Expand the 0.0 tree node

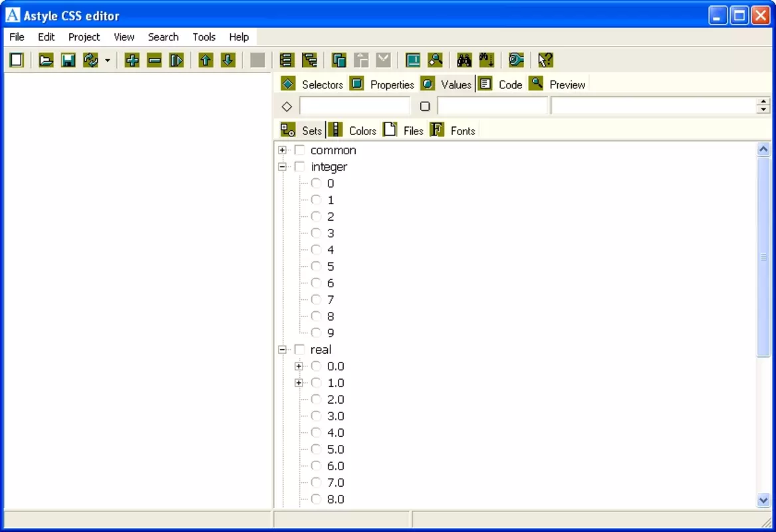299,366
